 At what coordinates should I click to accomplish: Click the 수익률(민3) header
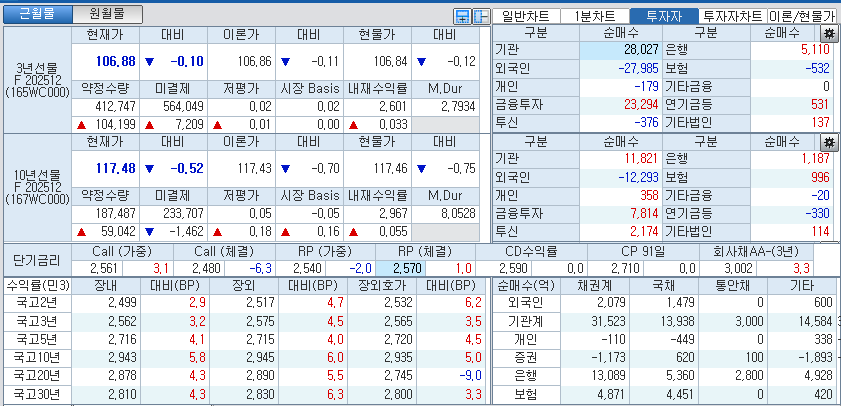[x=37, y=285]
